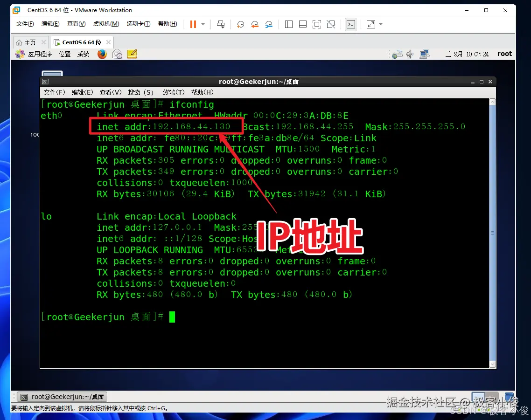This screenshot has width=531, height=420.
Task: Open VMware 选项卡(T) menu
Action: point(139,24)
